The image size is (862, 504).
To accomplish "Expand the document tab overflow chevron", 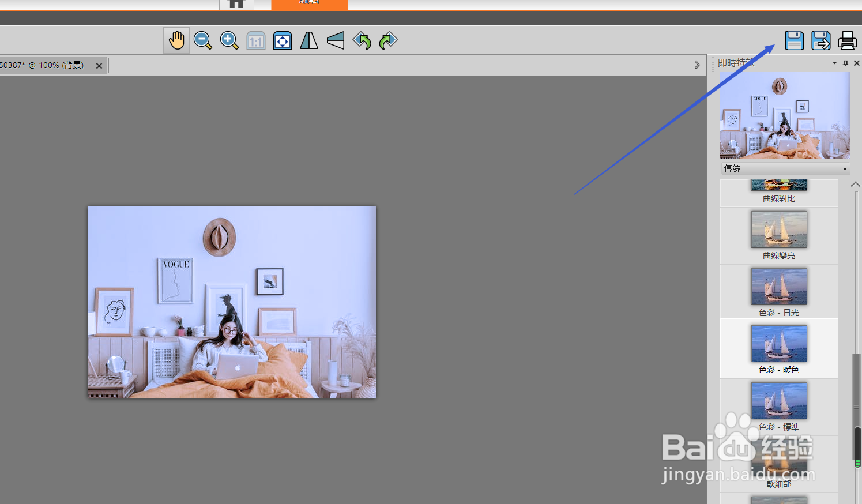I will 697,65.
